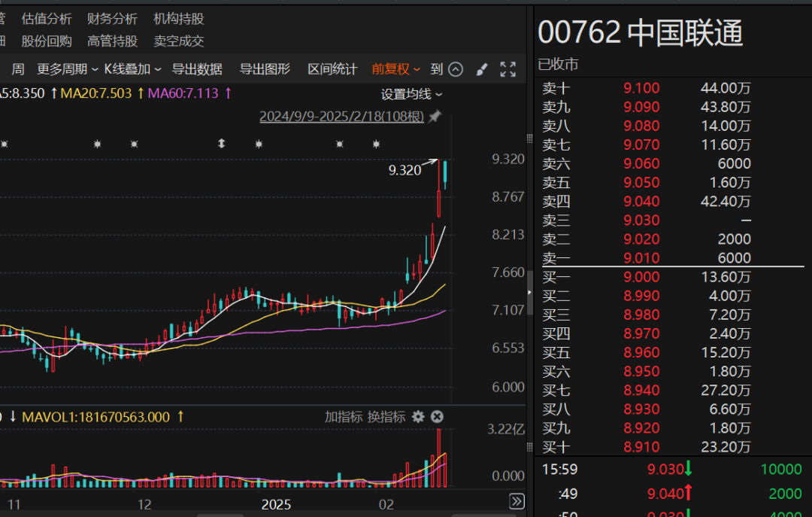This screenshot has width=812, height=517.
Task: Click 加指标 add indicator link
Action: 344,416
